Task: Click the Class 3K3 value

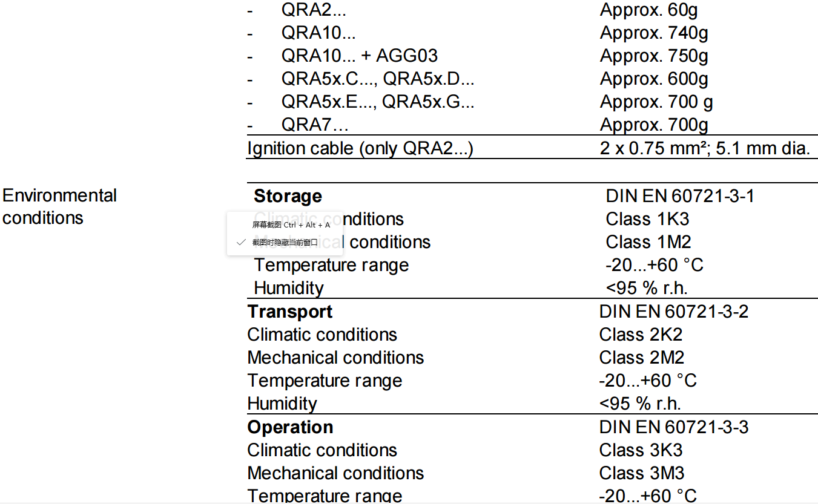Action: (x=641, y=450)
